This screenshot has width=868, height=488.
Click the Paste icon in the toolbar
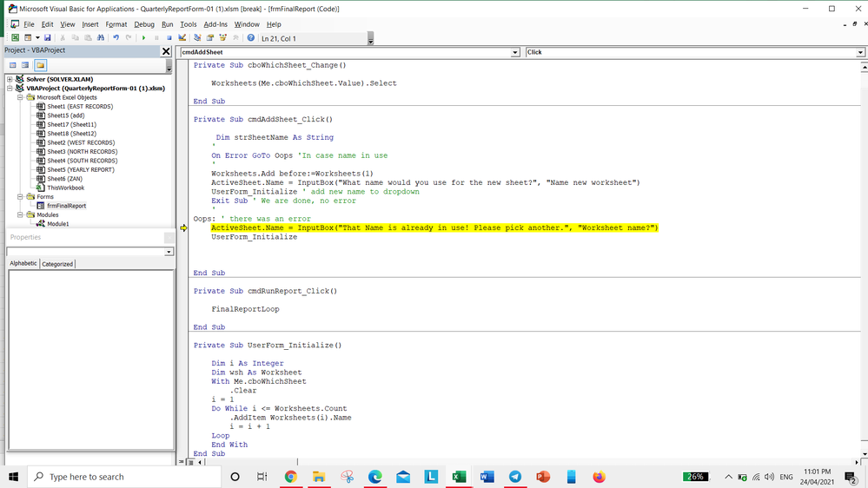pyautogui.click(x=88, y=38)
